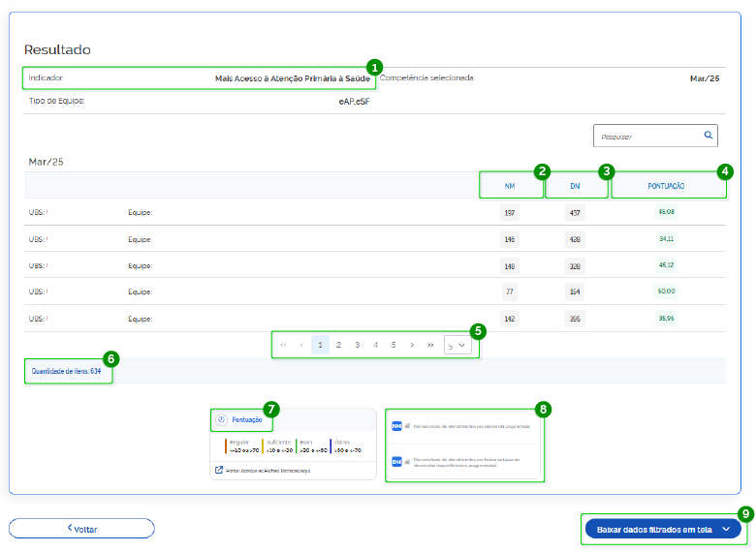Select page 3 in pagination

(x=357, y=345)
